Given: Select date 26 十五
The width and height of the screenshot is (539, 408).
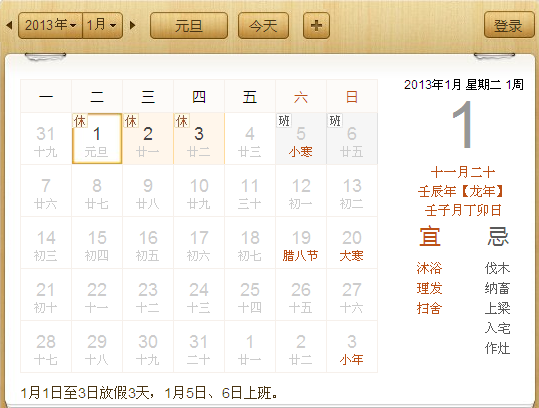Looking at the screenshot, I should pos(301,295).
